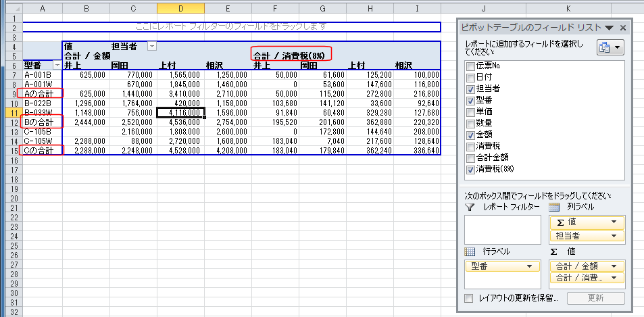
Task: Open the 担当者 filter dropdown in the pivot table
Action: pyautogui.click(x=152, y=46)
